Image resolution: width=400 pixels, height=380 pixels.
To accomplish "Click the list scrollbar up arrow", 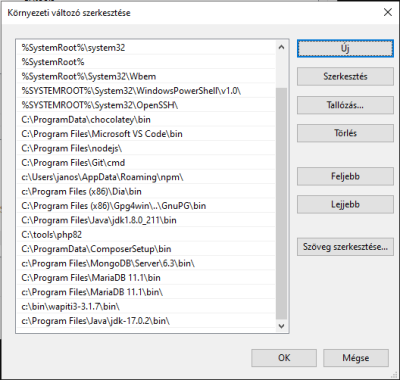I will click(x=281, y=47).
